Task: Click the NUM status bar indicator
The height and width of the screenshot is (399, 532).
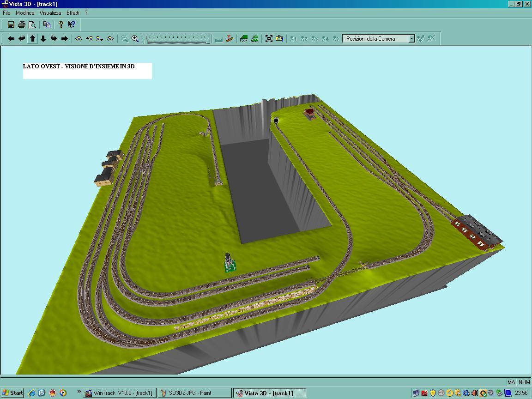Action: pyautogui.click(x=524, y=382)
